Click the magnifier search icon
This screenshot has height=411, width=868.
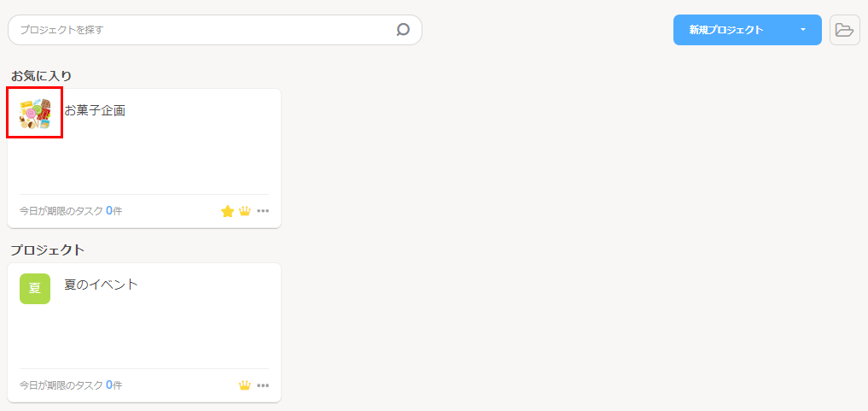403,30
